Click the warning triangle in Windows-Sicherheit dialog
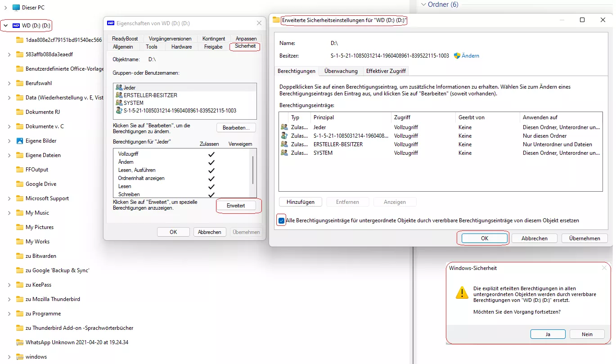Image resolution: width=616 pixels, height=364 pixels. coord(462,293)
